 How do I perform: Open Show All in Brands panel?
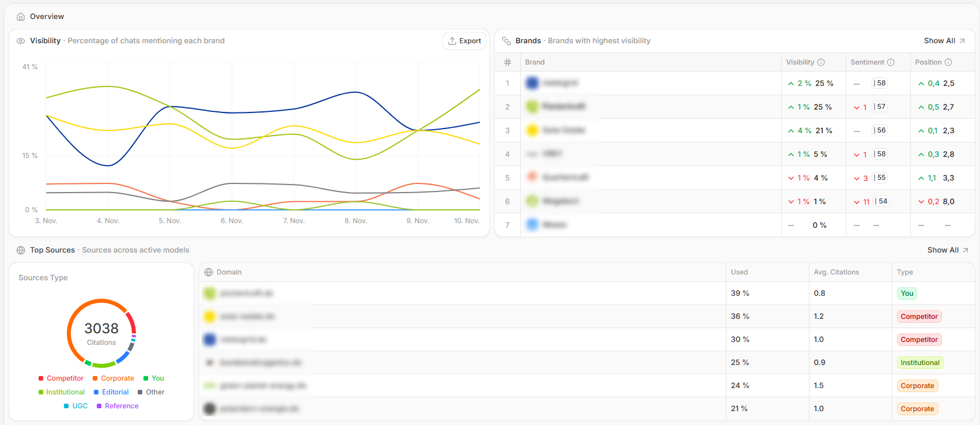[x=944, y=41]
